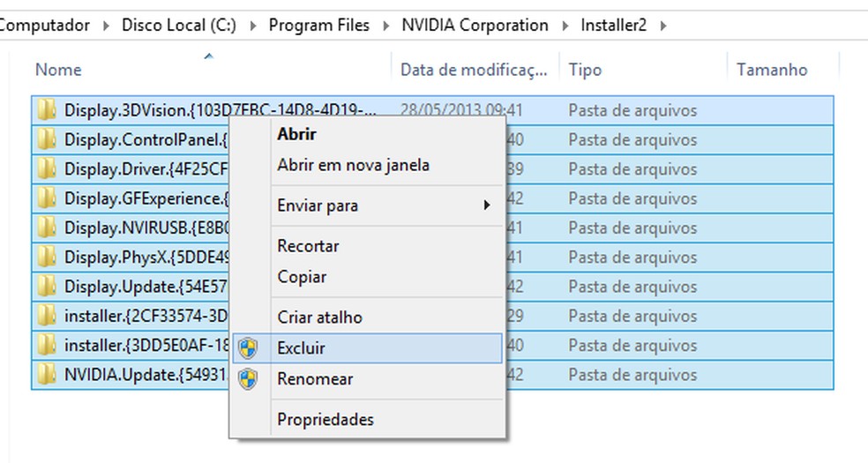Expand the arrow after Installer2 in path
This screenshot has height=463, width=868.
pyautogui.click(x=662, y=25)
